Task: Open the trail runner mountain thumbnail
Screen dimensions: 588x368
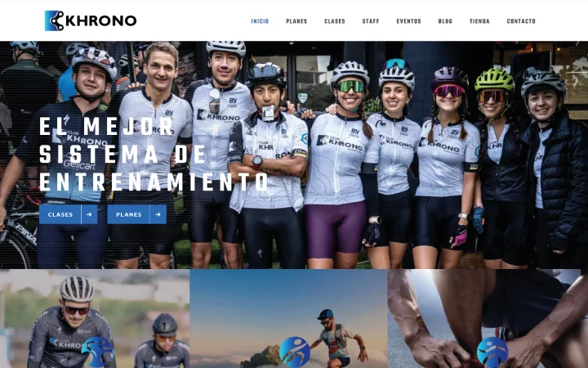Action: (288, 318)
